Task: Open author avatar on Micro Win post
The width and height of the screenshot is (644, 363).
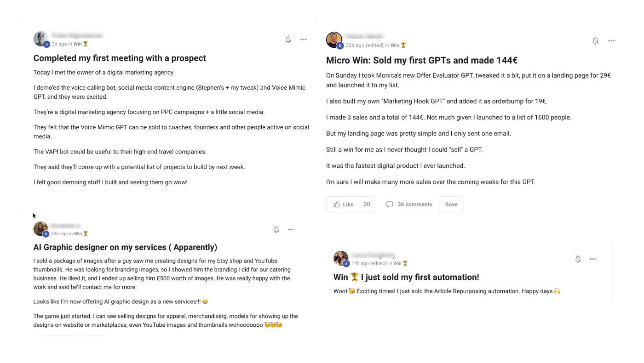Action: [x=334, y=40]
